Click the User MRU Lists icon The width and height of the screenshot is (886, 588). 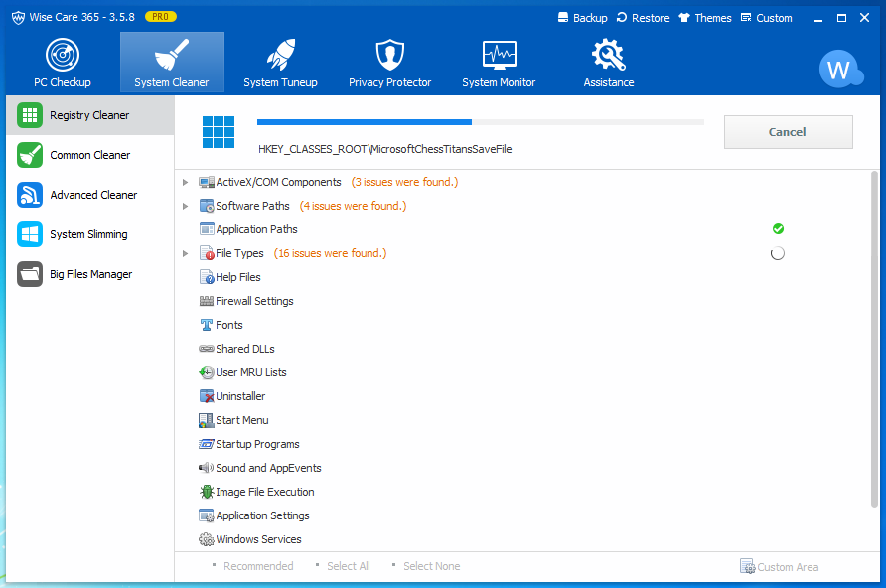pos(207,372)
